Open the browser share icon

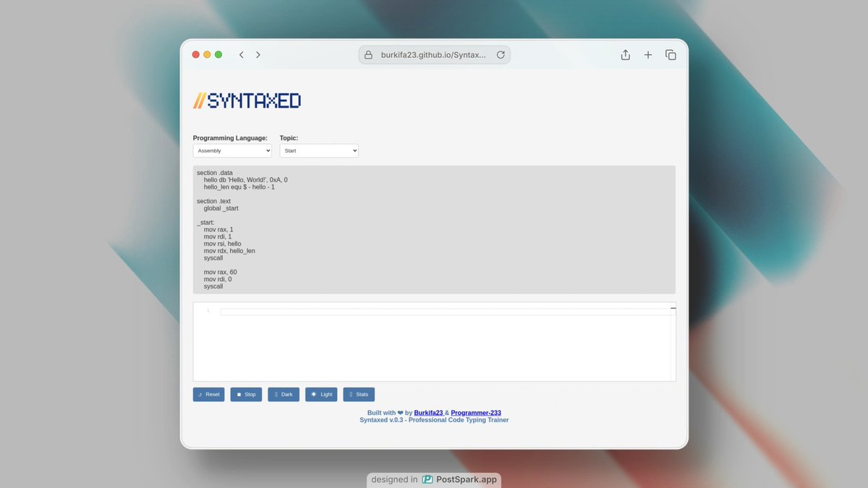(626, 55)
